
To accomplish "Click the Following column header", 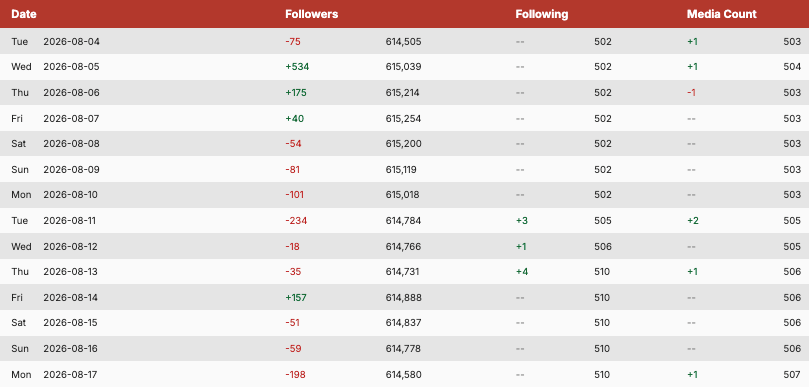I will coord(542,14).
